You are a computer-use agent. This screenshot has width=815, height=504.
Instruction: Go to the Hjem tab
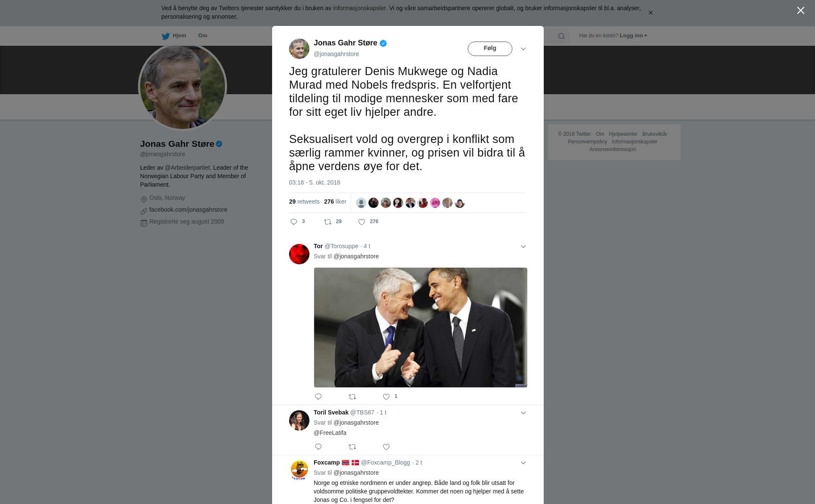174,36
